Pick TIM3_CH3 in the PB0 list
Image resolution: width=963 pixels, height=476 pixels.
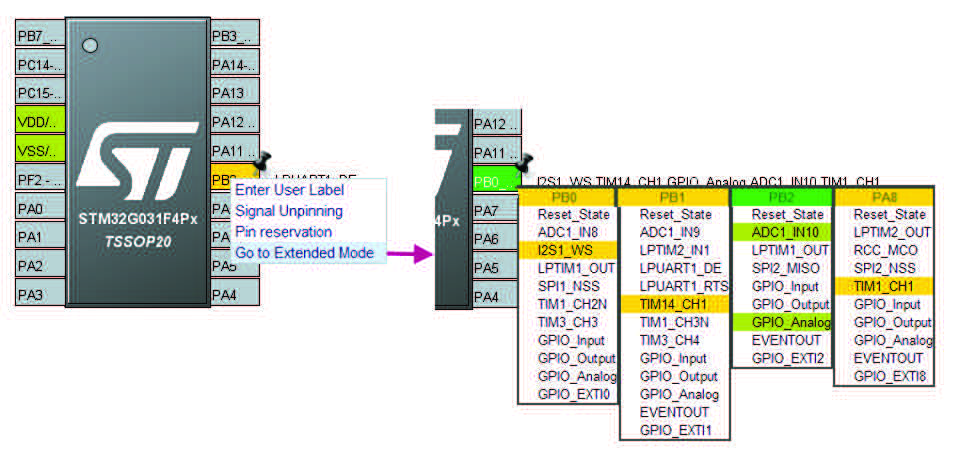pos(567,322)
